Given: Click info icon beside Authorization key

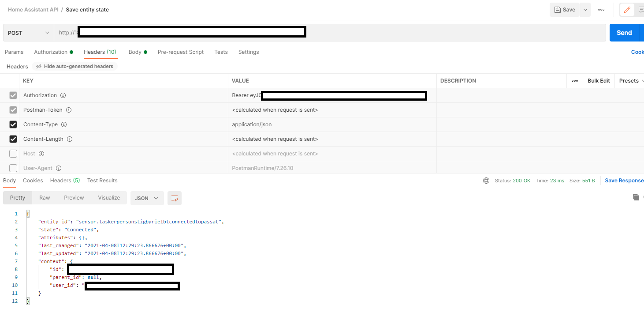Looking at the screenshot, I should [x=63, y=95].
